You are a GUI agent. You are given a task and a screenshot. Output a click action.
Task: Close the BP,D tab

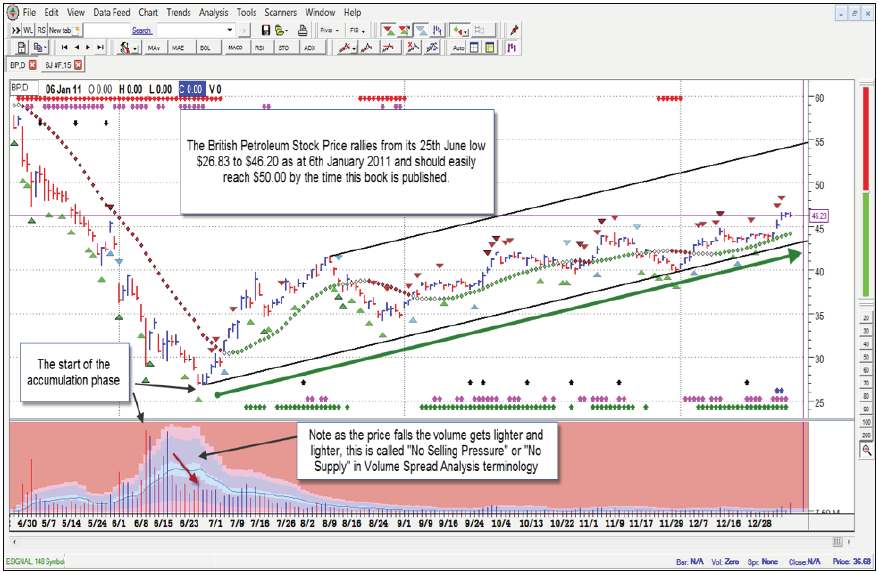[x=32, y=66]
